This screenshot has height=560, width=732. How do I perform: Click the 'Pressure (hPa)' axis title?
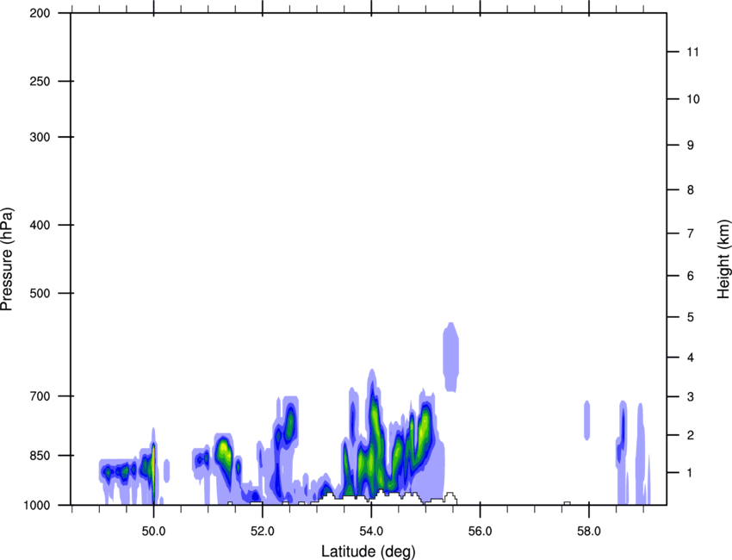pos(7,259)
